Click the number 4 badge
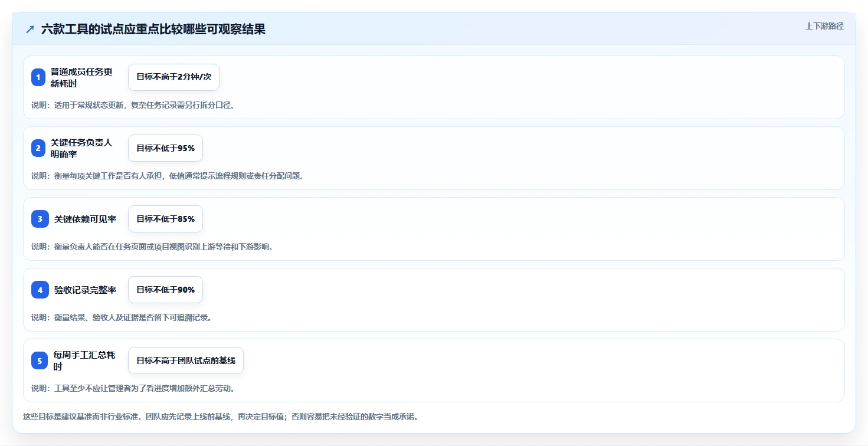The height and width of the screenshot is (446, 868). click(40, 290)
